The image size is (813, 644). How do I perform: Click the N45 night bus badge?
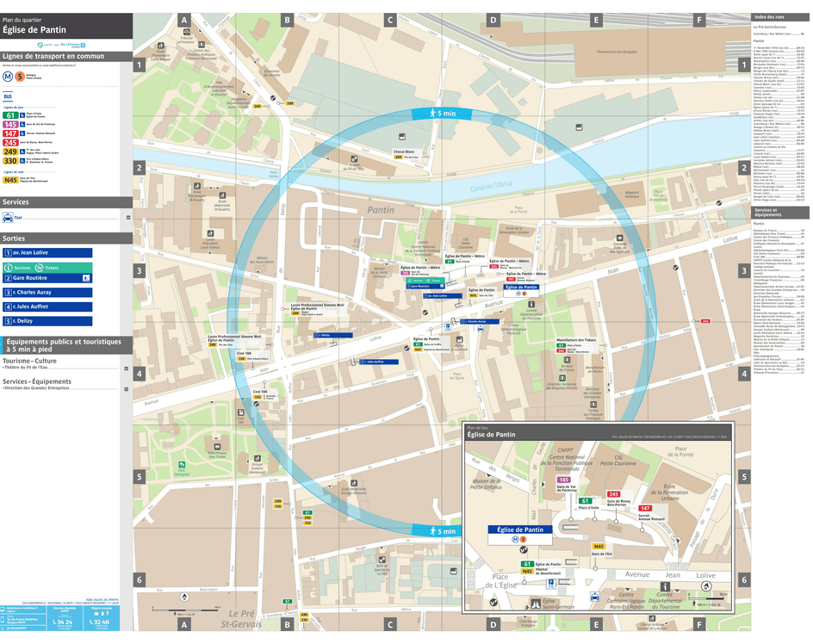10,180
